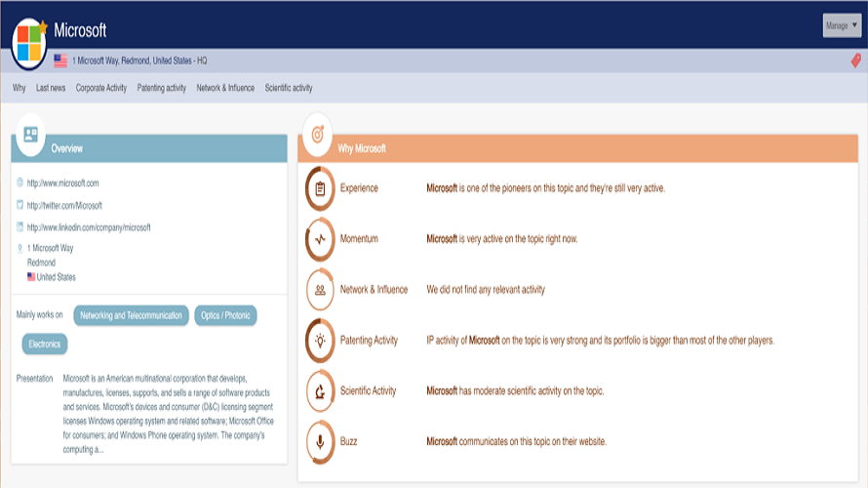868x488 pixels.
Task: Click the Optics / Photonic tag
Action: pyautogui.click(x=225, y=315)
